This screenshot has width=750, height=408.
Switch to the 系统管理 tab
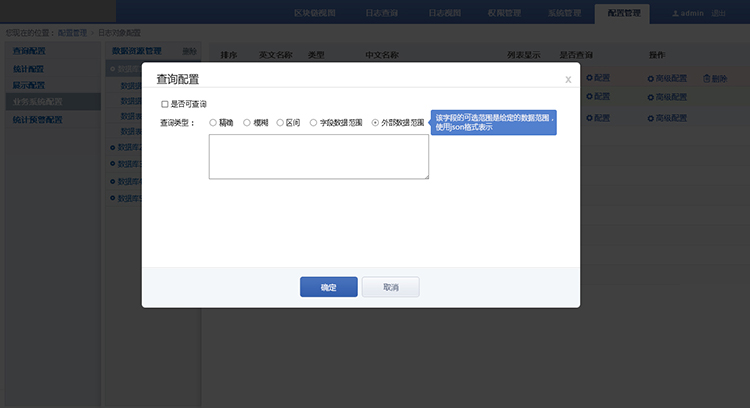(564, 13)
